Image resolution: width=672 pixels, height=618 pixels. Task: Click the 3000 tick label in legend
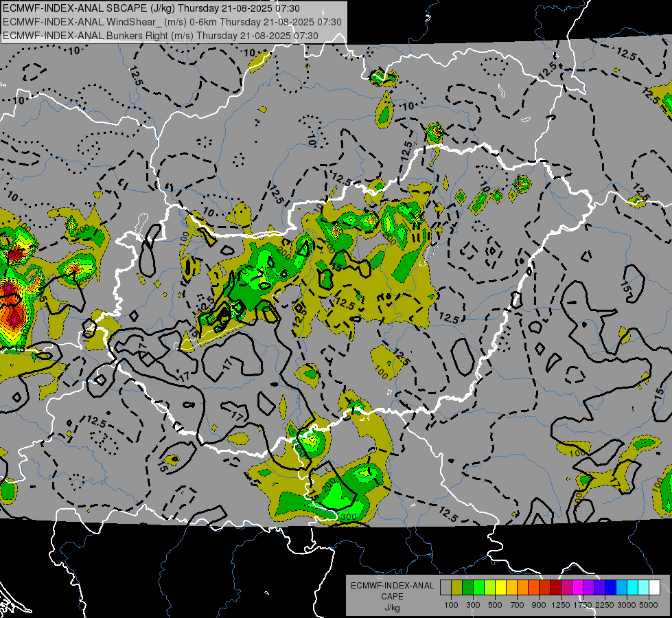(627, 605)
